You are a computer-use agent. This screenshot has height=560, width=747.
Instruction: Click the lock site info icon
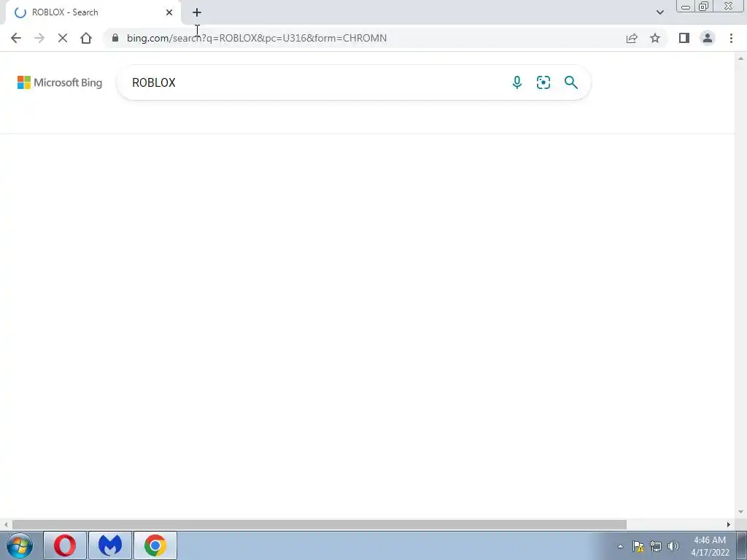click(115, 38)
